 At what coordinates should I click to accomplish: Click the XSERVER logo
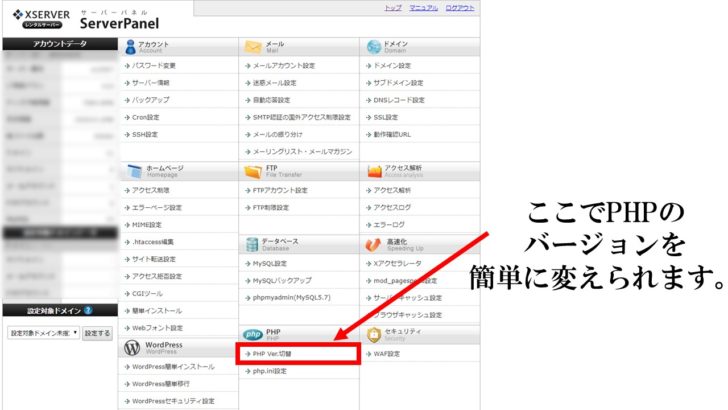click(41, 19)
